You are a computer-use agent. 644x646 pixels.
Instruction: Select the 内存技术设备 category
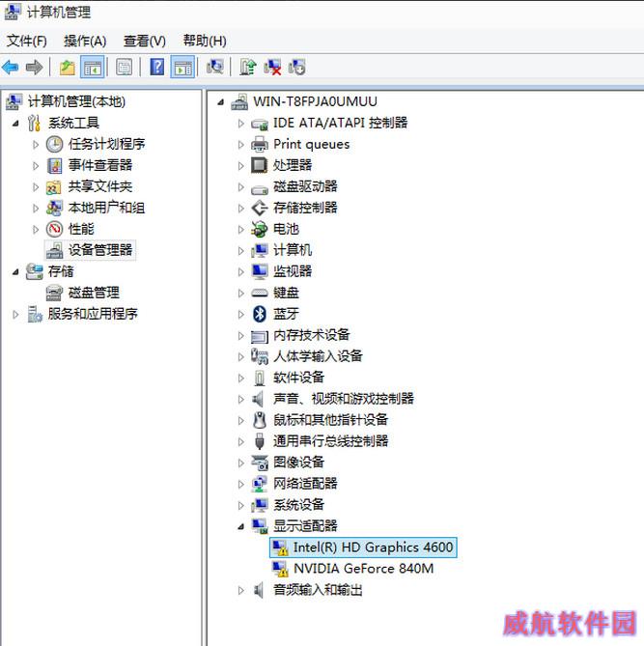(312, 335)
